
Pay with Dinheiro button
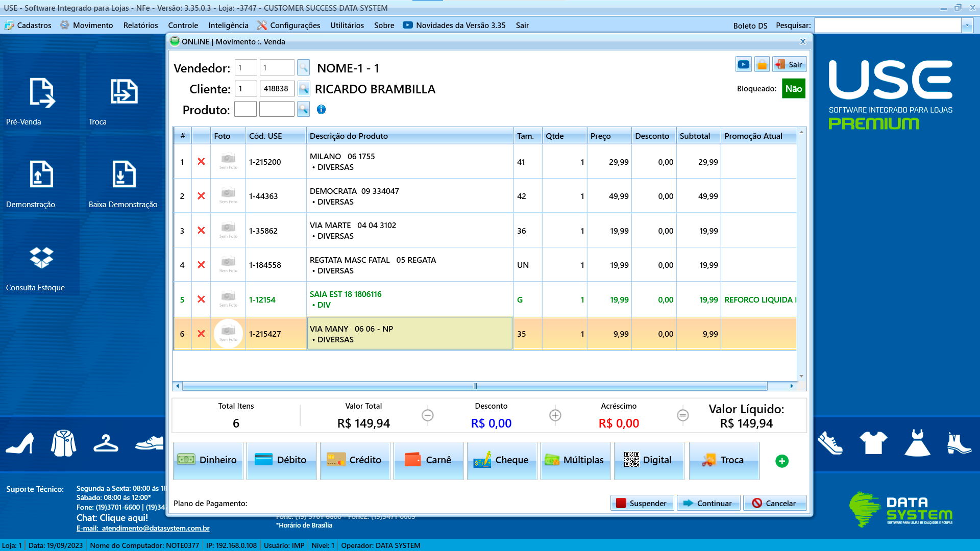coord(208,461)
